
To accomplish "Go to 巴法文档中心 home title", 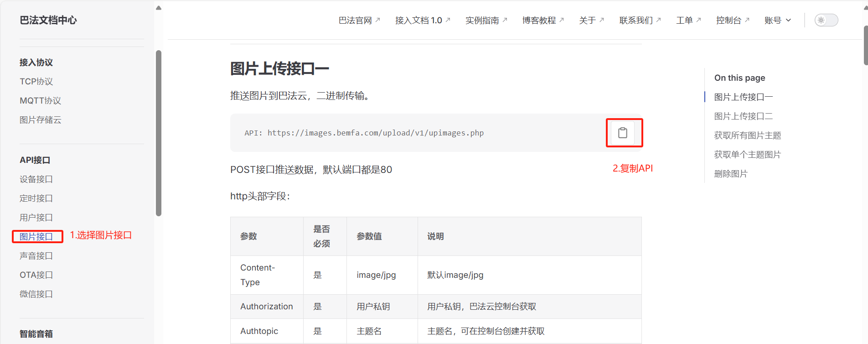I will pyautogui.click(x=48, y=20).
